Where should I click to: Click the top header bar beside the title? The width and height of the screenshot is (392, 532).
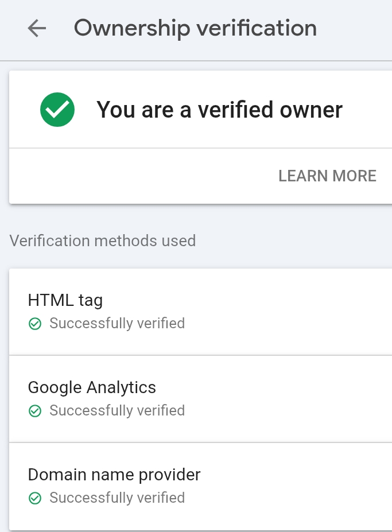click(356, 28)
